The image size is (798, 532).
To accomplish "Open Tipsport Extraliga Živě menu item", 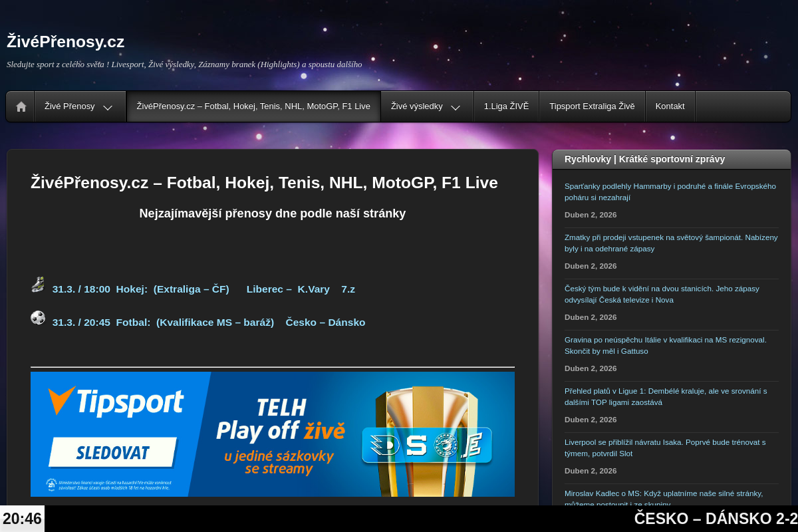I will click(592, 106).
